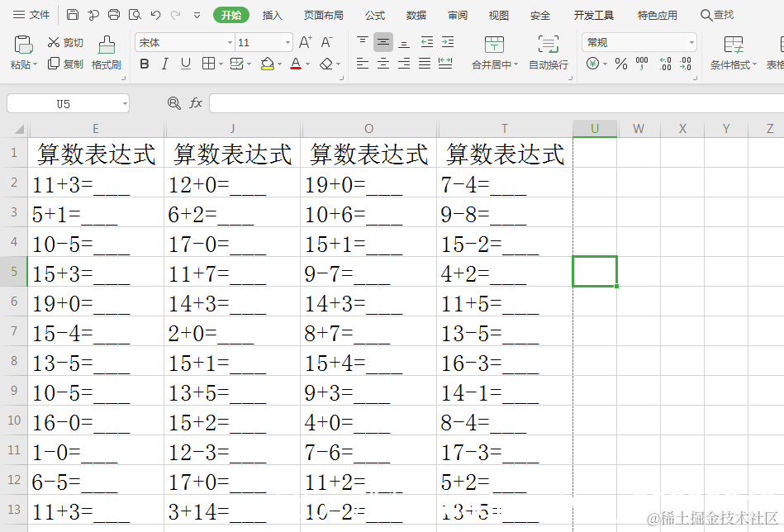Open font color dropdown arrow
Viewport: 784px width, 532px height.
click(x=307, y=64)
